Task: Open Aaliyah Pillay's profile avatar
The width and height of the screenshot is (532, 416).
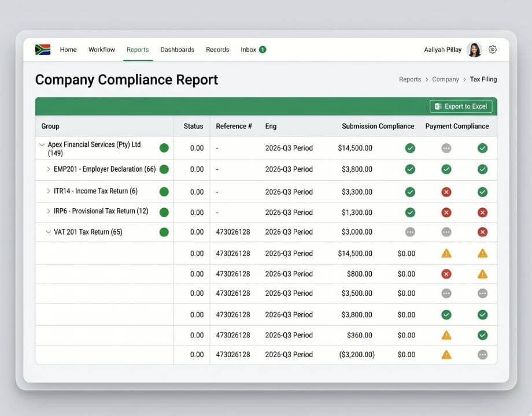Action: [x=474, y=50]
